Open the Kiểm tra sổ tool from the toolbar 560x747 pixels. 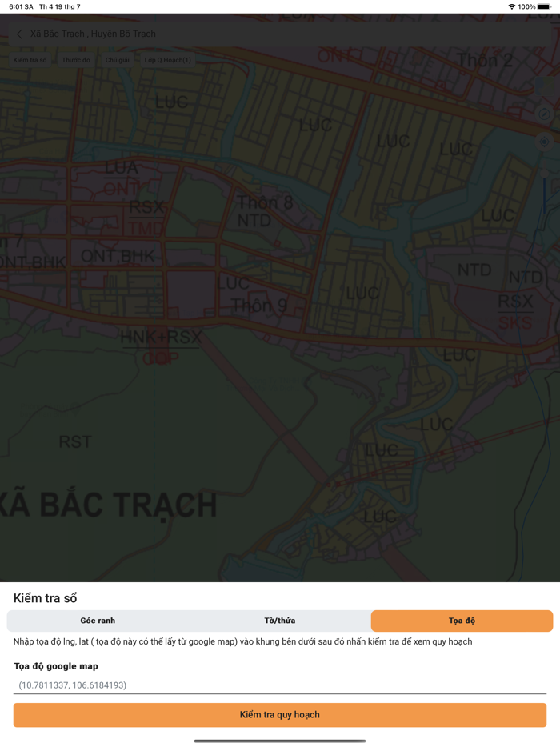click(x=30, y=59)
